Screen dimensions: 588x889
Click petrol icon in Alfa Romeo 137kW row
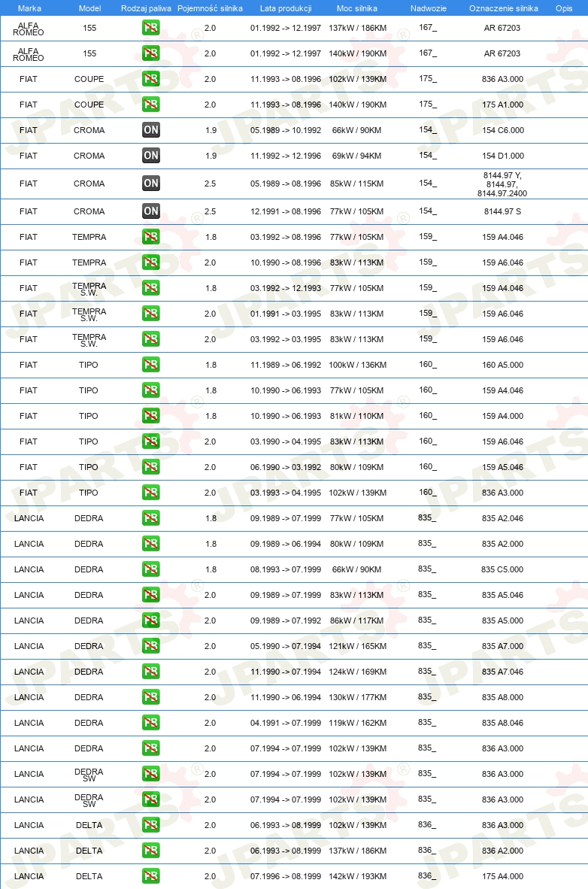click(x=151, y=28)
